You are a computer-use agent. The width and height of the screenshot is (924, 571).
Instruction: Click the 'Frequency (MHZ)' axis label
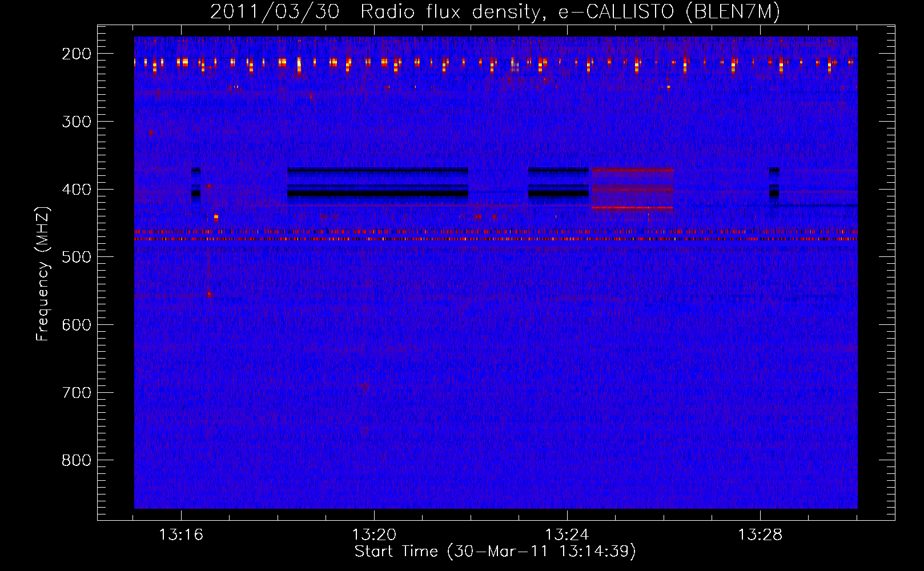click(x=43, y=274)
